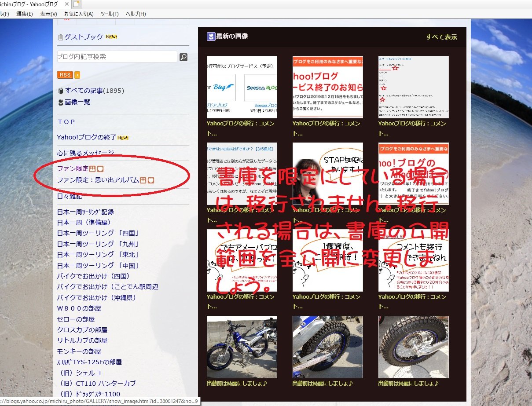Click the search magnifier button

[183, 57]
